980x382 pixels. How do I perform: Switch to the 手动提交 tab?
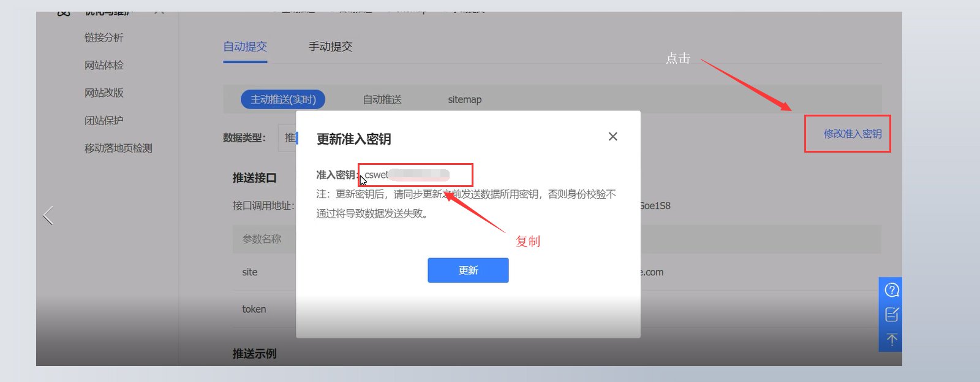[x=330, y=47]
